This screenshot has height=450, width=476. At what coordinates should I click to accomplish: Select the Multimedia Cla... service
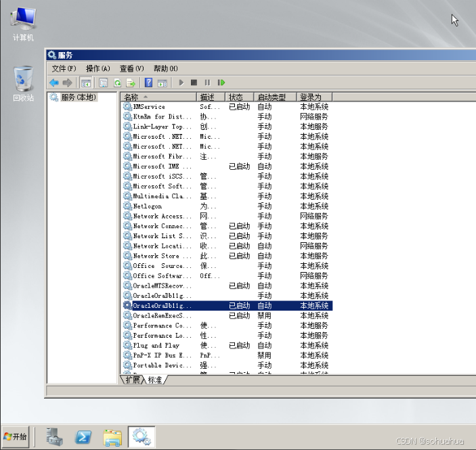tap(228, 196)
